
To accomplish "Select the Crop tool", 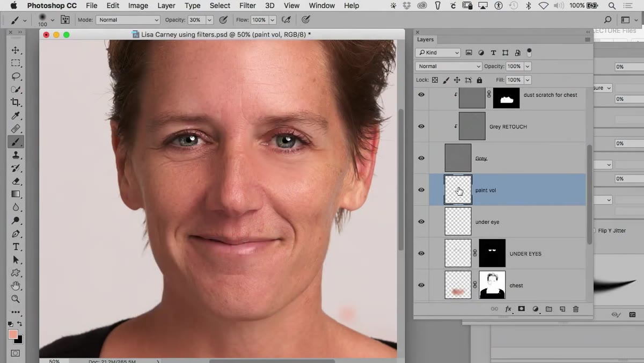I will point(16,103).
